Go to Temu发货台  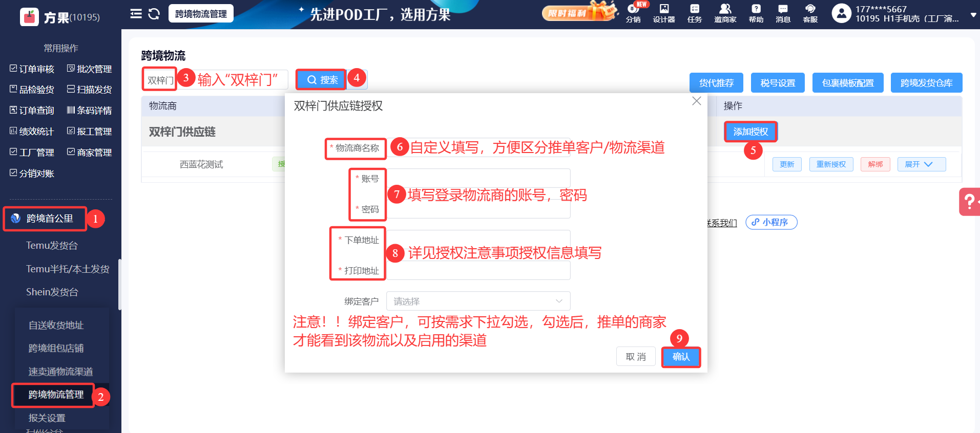click(x=52, y=246)
